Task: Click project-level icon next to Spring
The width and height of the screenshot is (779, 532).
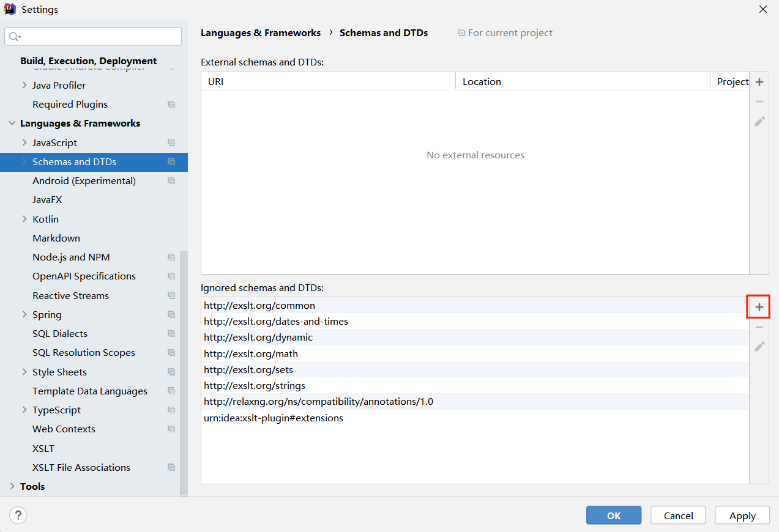Action: coord(171,315)
